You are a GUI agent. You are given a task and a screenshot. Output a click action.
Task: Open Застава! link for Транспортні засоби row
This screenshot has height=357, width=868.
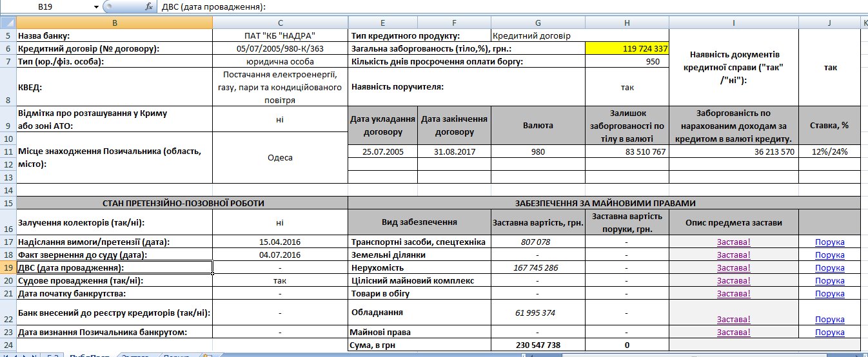pyautogui.click(x=733, y=242)
